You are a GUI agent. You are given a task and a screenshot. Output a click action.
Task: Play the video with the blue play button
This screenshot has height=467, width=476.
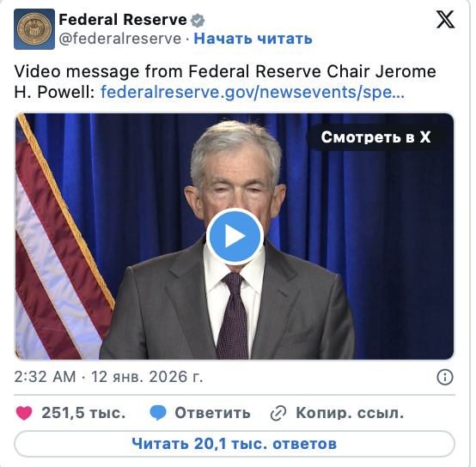[235, 236]
